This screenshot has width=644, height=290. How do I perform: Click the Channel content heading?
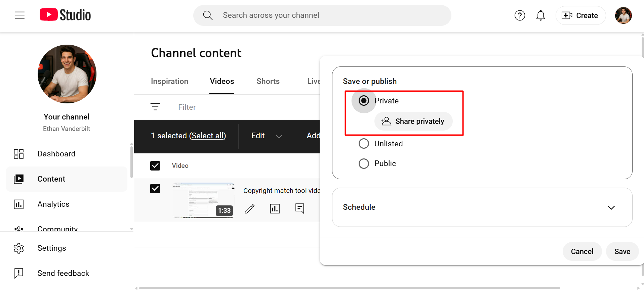point(196,53)
